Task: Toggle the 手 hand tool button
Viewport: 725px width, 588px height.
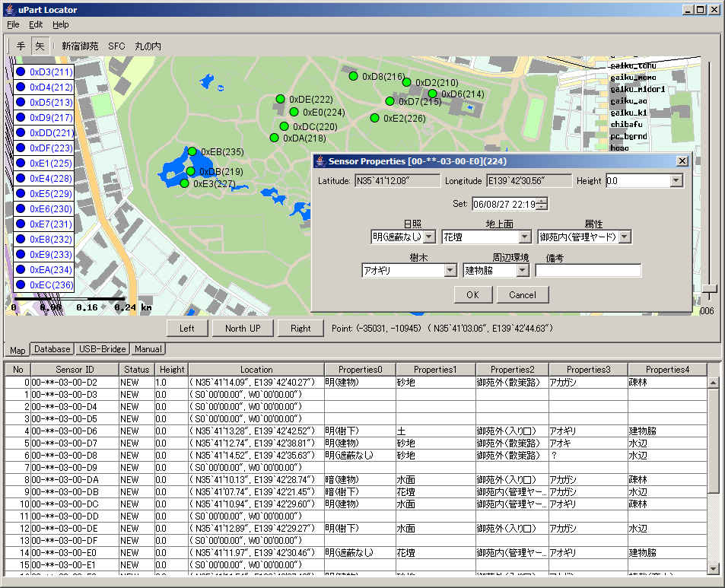Action: click(x=21, y=46)
